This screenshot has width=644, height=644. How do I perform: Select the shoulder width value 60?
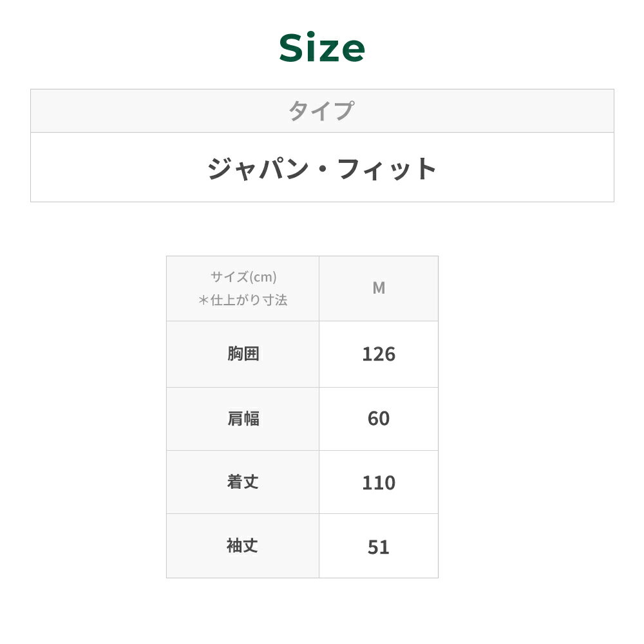click(x=379, y=419)
